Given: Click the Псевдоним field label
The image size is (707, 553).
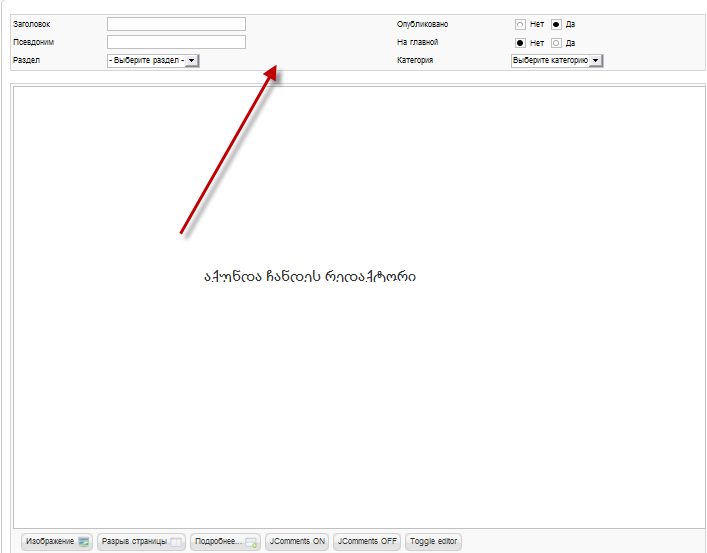Looking at the screenshot, I should click(33, 42).
